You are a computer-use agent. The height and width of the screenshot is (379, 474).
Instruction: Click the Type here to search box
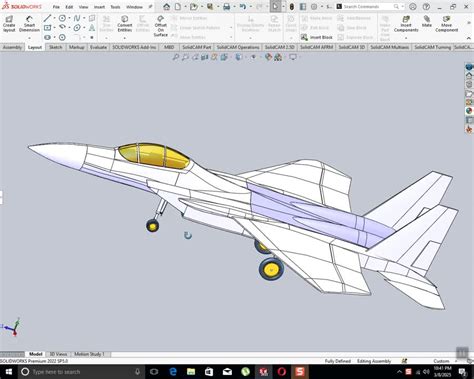click(82, 372)
